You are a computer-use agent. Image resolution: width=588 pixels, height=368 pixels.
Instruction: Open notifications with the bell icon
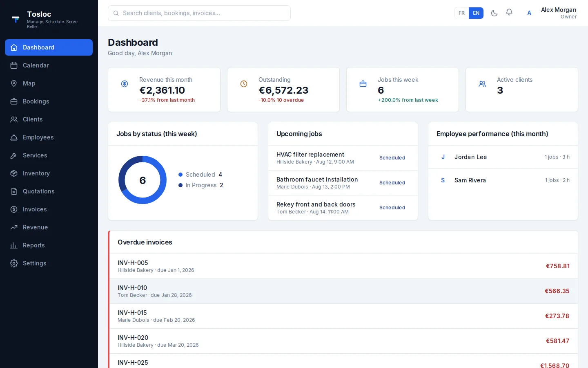[509, 13]
